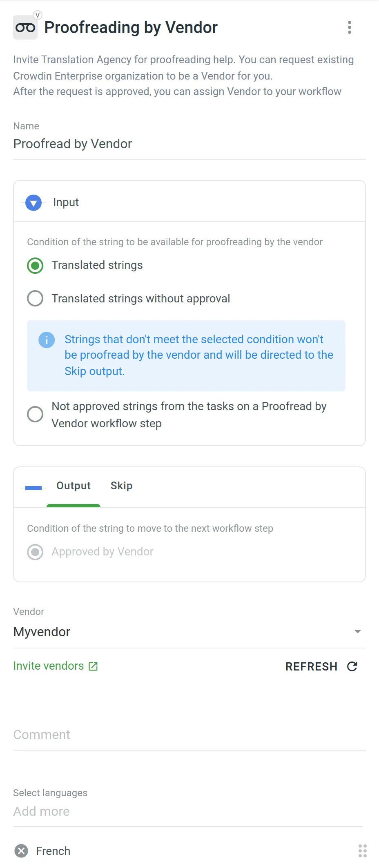Click the external link icon next to Invite vendors
Screen dimensions: 379x868
pyautogui.click(x=93, y=666)
